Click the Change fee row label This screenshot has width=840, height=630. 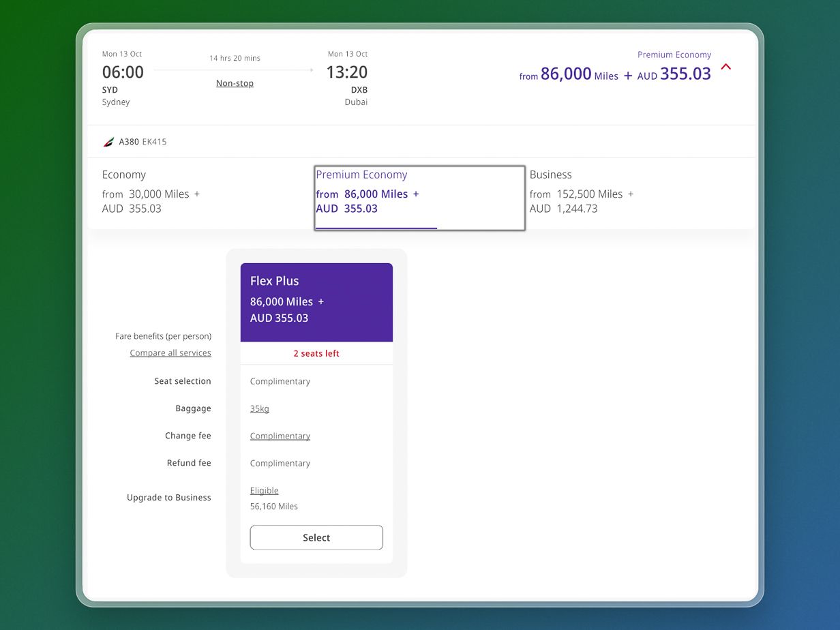point(188,436)
